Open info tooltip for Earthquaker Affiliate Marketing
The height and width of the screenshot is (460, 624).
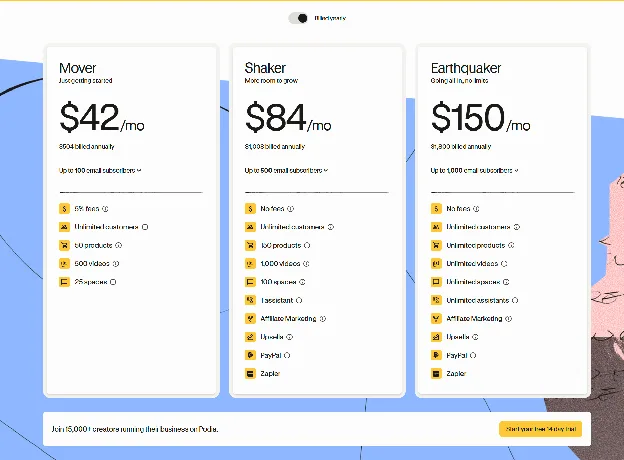(x=509, y=318)
